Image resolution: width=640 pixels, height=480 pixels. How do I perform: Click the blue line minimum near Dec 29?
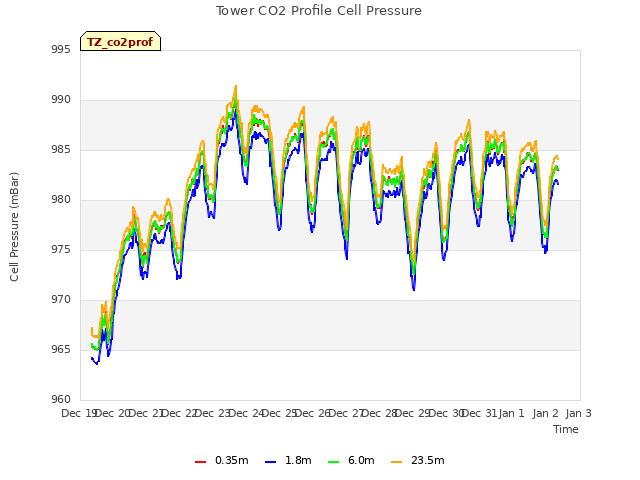coord(414,289)
